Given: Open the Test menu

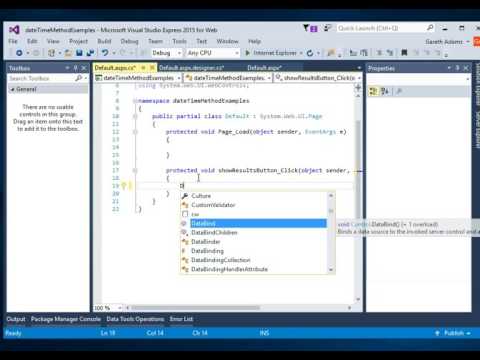Looking at the screenshot, I should (201, 41).
